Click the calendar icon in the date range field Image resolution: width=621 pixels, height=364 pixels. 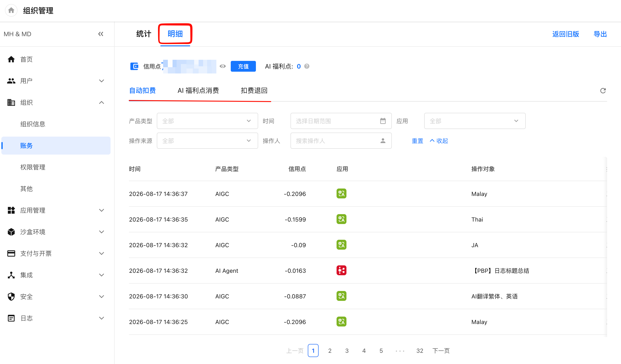(383, 121)
